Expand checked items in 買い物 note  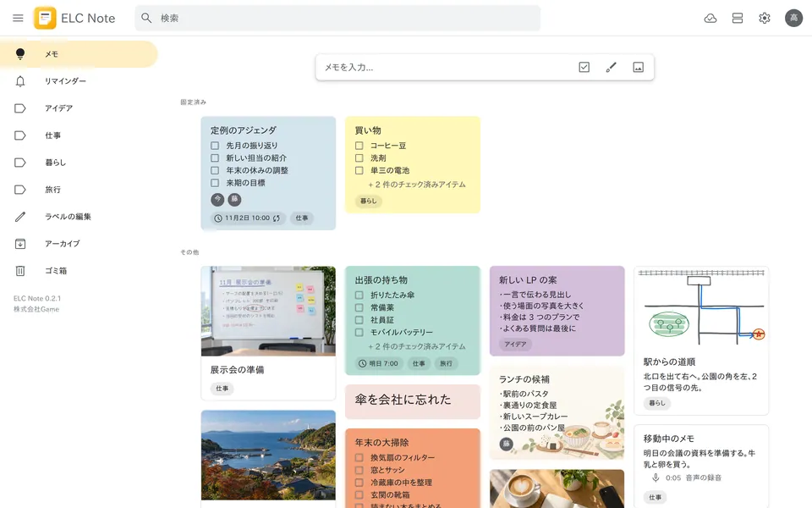tap(417, 185)
